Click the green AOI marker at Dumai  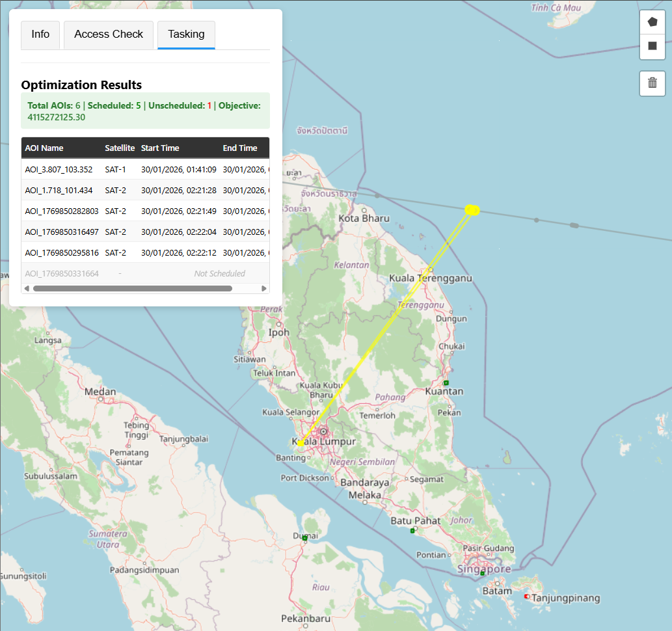pyautogui.click(x=304, y=538)
